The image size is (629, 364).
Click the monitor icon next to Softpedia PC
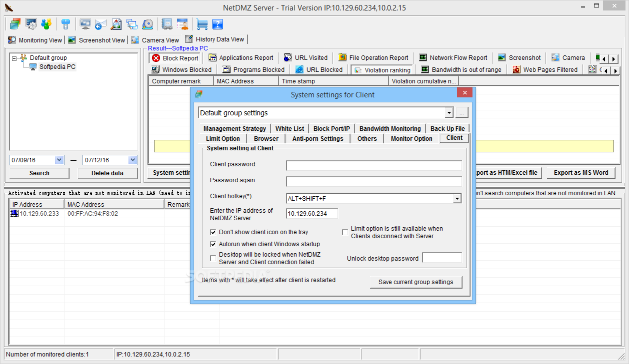pyautogui.click(x=33, y=66)
